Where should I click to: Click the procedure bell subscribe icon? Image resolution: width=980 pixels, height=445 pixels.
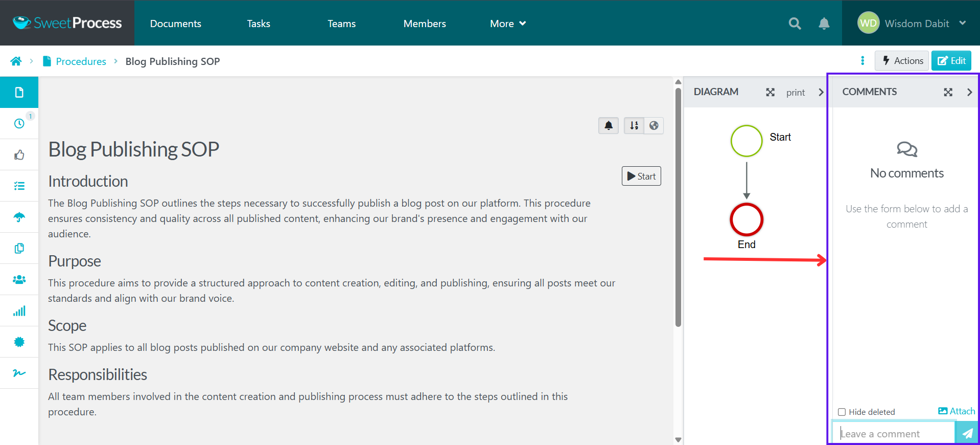click(609, 125)
